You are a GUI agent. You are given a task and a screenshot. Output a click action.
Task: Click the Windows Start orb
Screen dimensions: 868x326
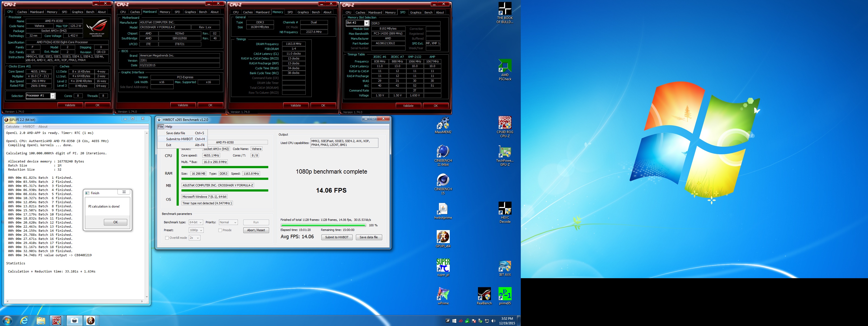pos(7,320)
